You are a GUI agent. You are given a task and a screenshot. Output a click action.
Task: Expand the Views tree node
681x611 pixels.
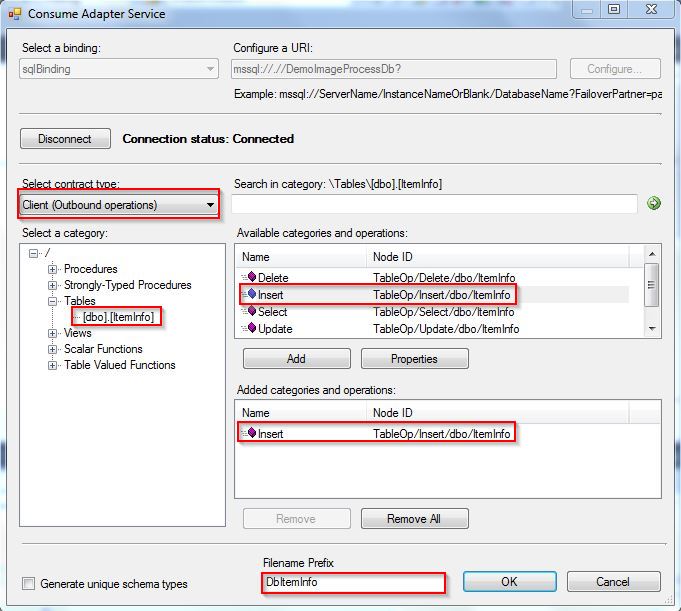[53, 334]
